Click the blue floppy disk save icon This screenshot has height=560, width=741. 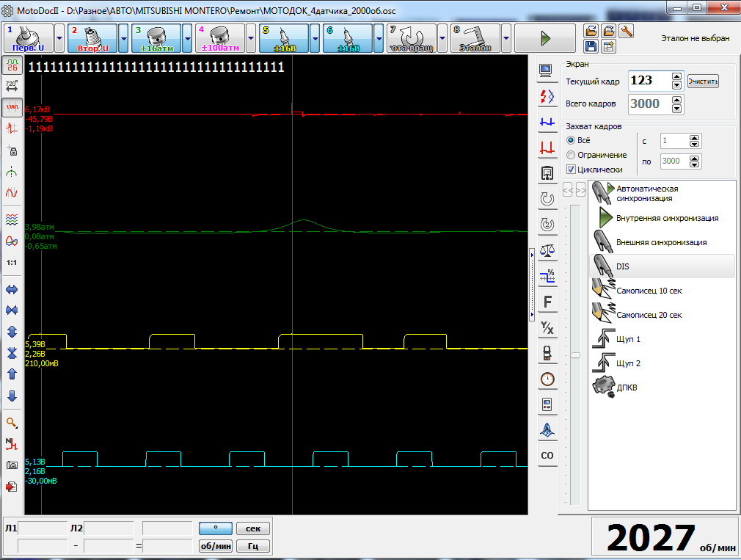[x=591, y=47]
